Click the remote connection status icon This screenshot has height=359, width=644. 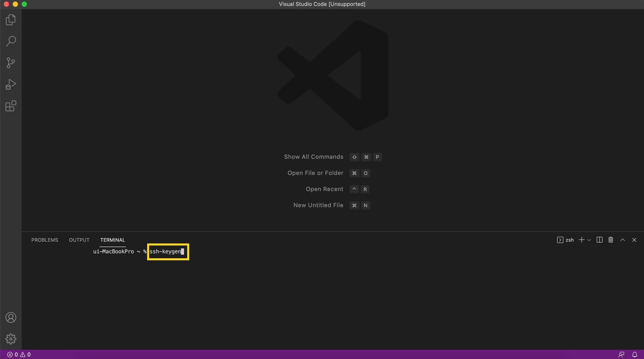click(x=622, y=354)
